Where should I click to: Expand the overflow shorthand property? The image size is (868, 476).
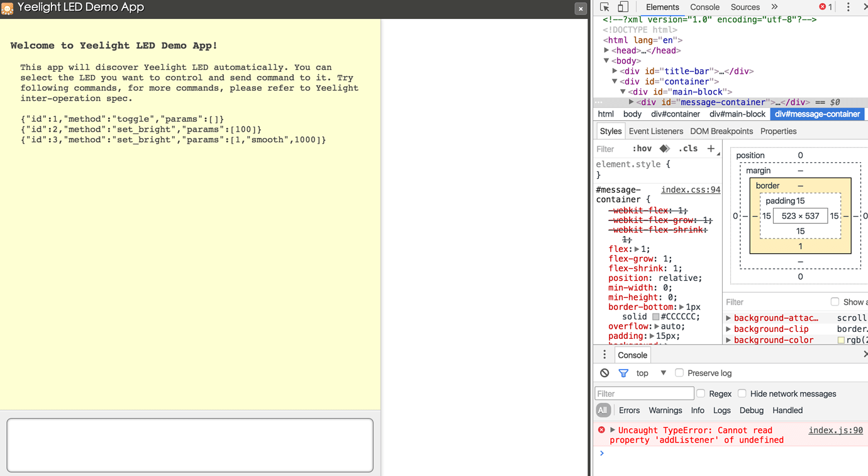click(x=657, y=327)
